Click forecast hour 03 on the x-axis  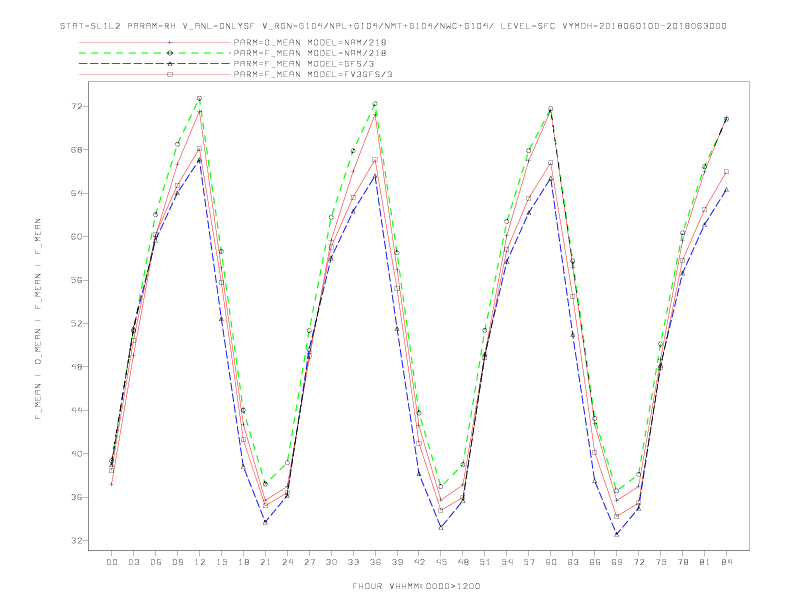[133, 562]
